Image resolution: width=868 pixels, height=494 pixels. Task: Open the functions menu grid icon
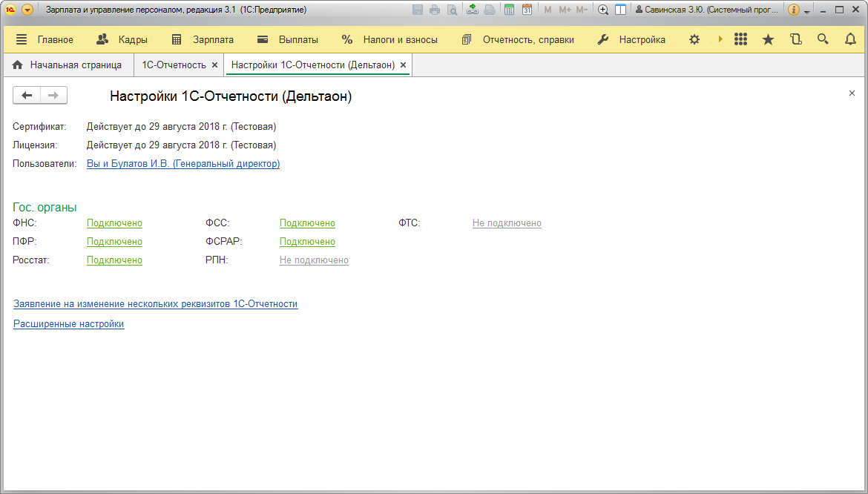click(740, 39)
